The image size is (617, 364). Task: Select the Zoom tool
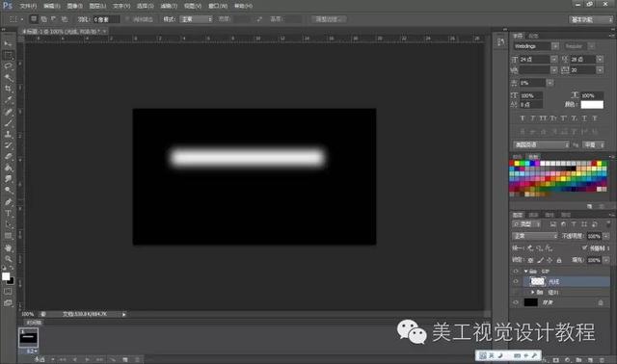8,259
